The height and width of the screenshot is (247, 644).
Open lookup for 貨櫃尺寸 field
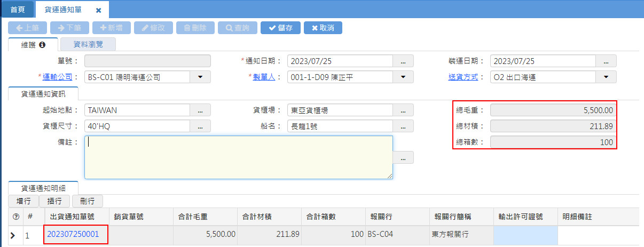[x=200, y=126]
